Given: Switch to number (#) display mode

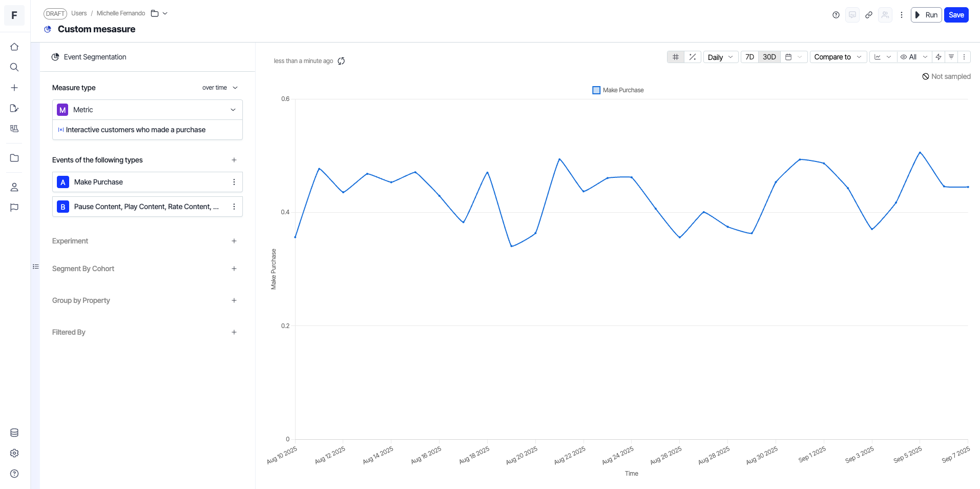Looking at the screenshot, I should tap(676, 57).
